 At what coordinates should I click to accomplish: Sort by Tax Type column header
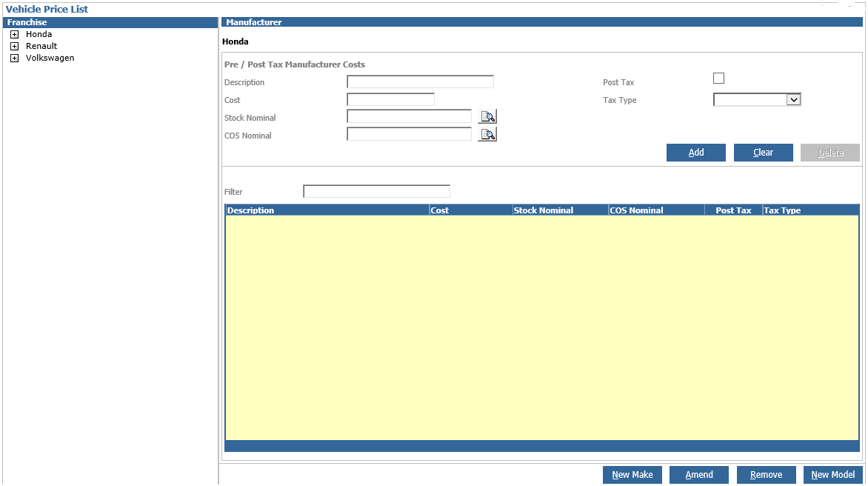[810, 210]
